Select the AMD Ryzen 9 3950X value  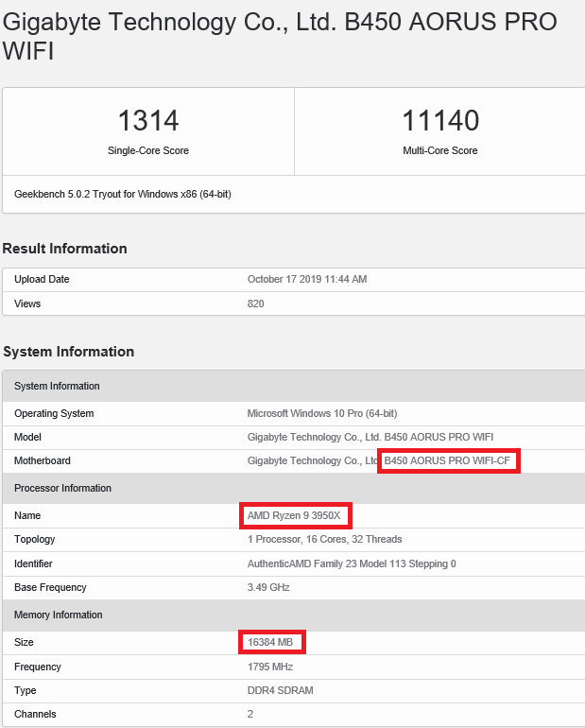[294, 515]
